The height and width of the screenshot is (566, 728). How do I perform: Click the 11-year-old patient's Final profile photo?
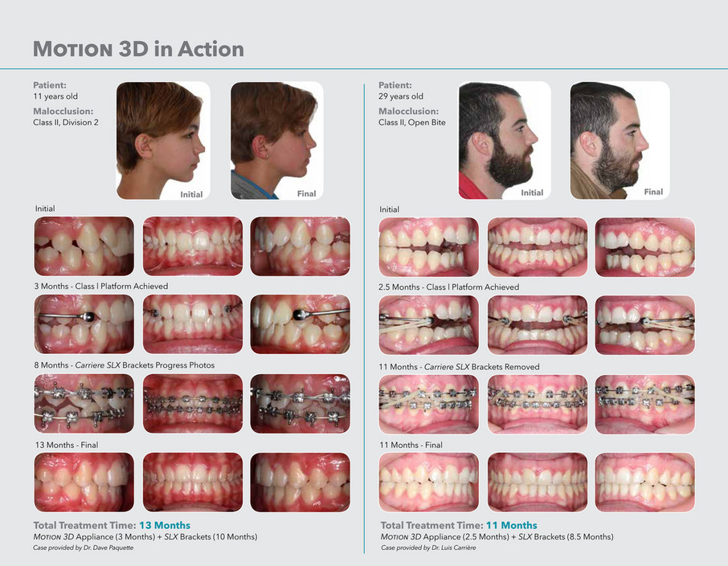277,140
